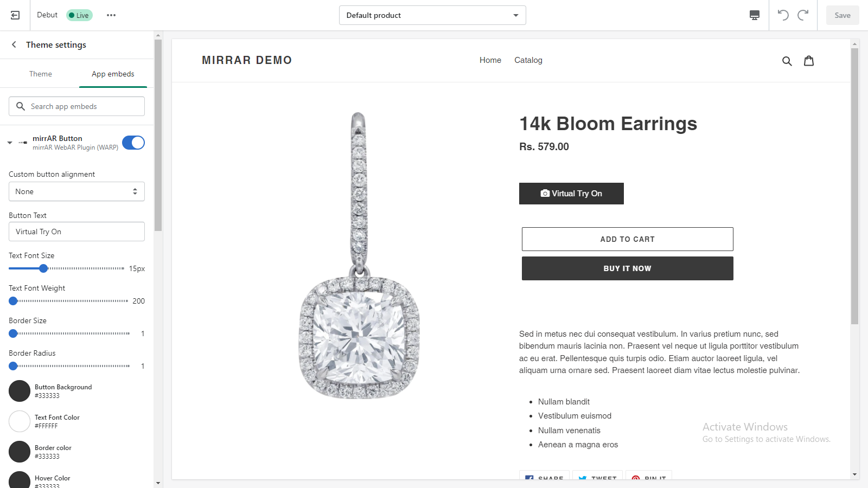
Task: Disable the mirrAR Button app embed toggle
Action: 133,143
